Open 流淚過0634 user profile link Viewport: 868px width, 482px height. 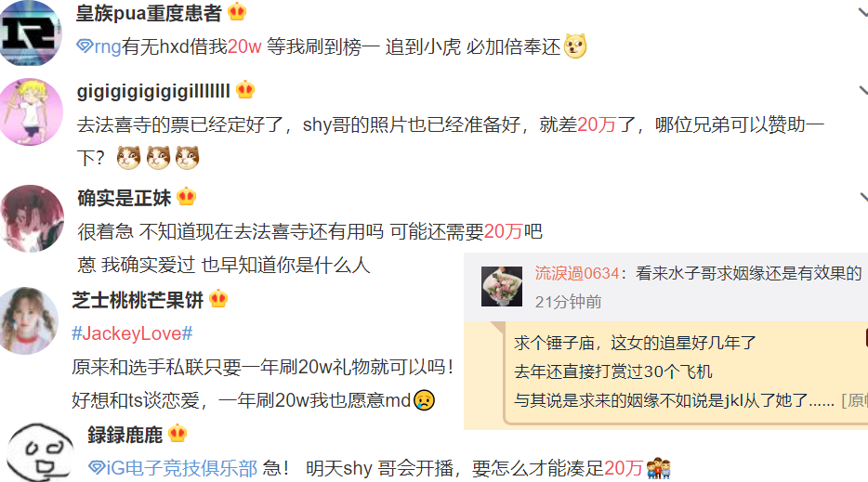(x=576, y=273)
